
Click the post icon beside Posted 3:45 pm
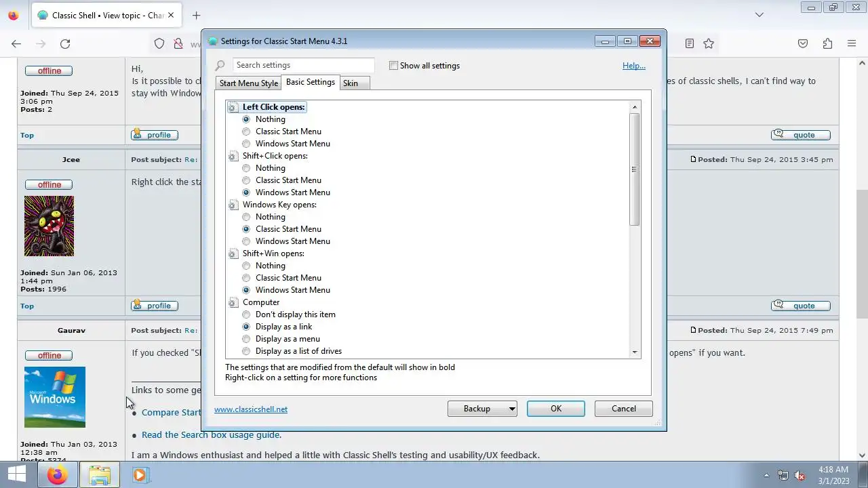[x=693, y=160]
